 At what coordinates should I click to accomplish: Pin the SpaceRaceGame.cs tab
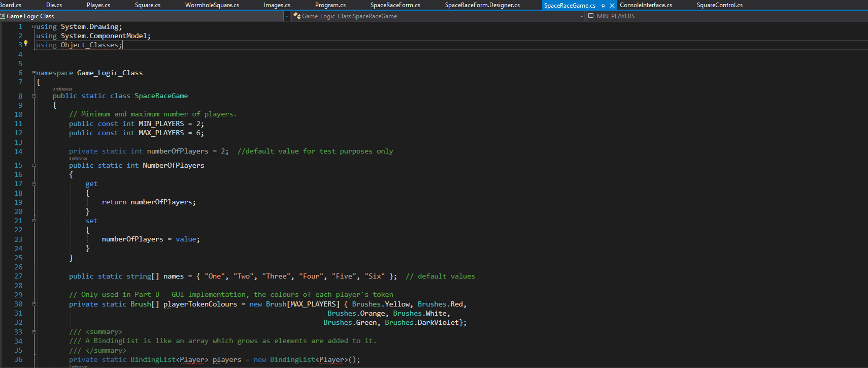(x=603, y=6)
